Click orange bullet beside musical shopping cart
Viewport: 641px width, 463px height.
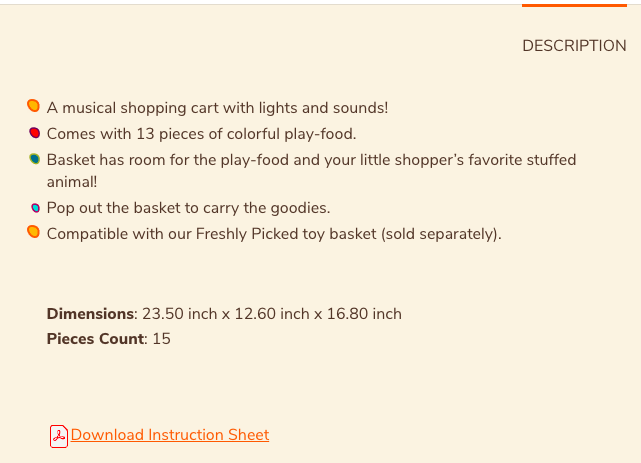tap(34, 106)
